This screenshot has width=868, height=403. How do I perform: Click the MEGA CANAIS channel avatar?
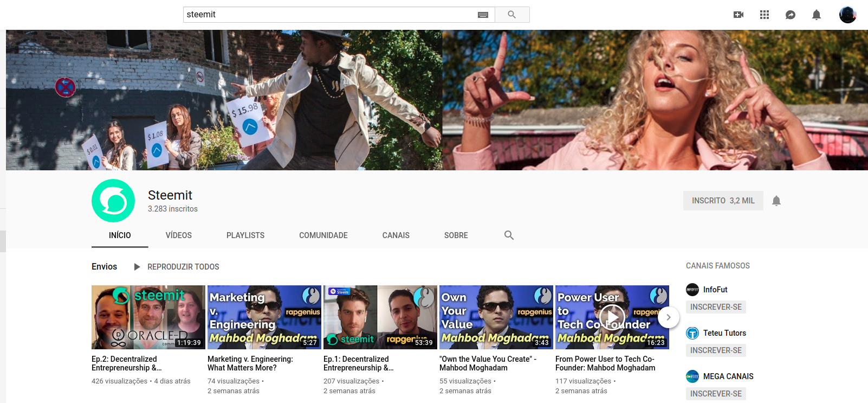[x=692, y=376]
